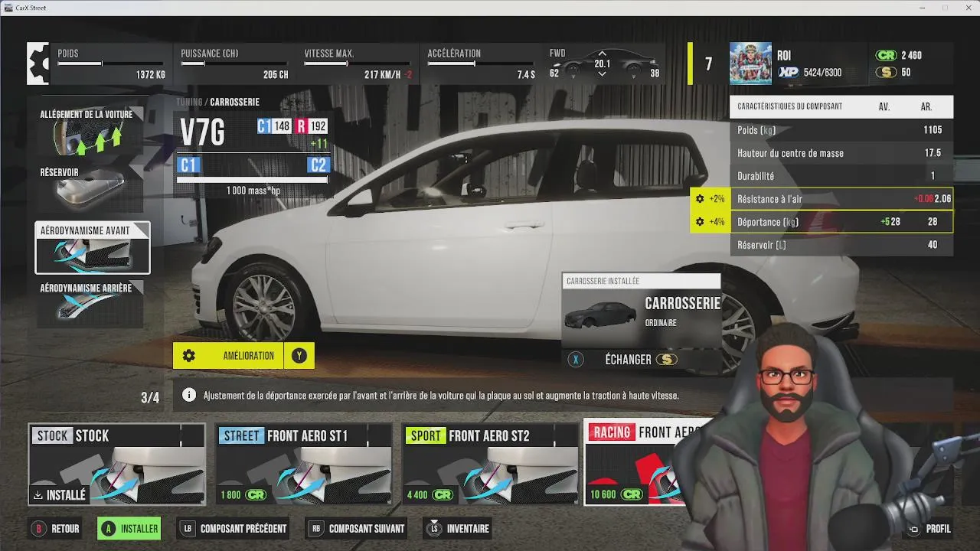
Task: Click the 10600 CR price icon
Action: pos(632,495)
